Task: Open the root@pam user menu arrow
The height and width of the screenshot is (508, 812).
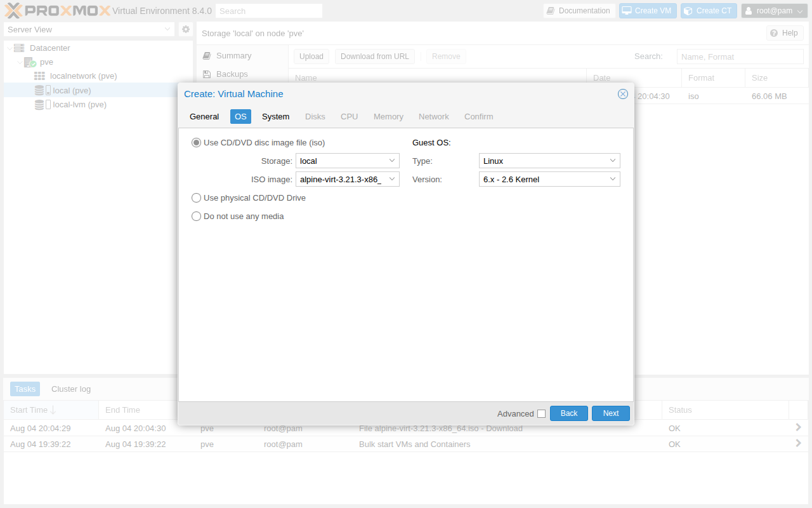Action: coord(800,11)
